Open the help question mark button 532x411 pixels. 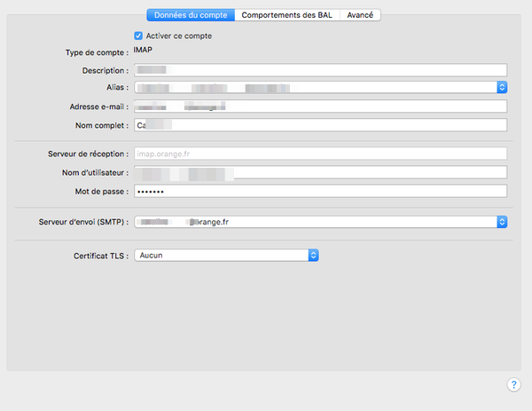pos(513,384)
